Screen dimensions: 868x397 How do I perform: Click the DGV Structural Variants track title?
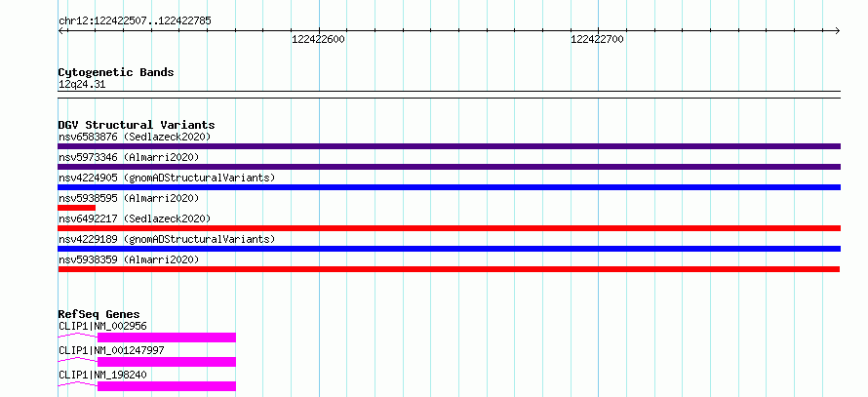click(137, 125)
